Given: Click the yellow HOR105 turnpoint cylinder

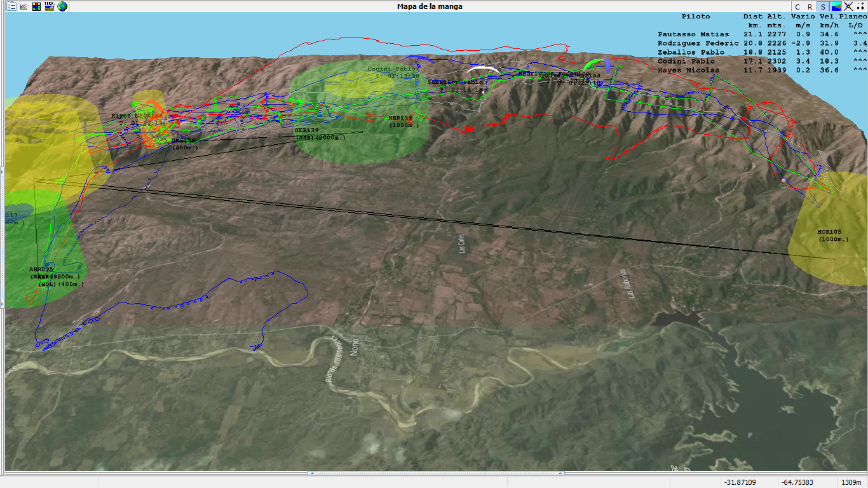Looking at the screenshot, I should coord(828,229).
